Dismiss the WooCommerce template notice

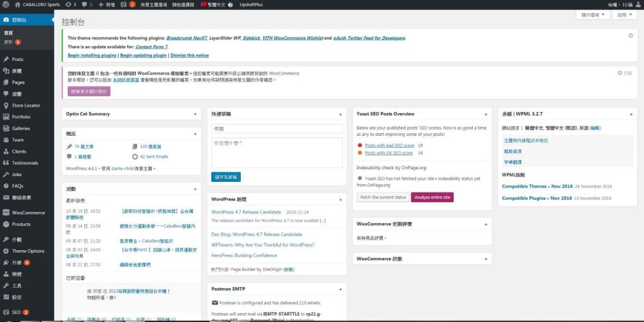[625, 73]
